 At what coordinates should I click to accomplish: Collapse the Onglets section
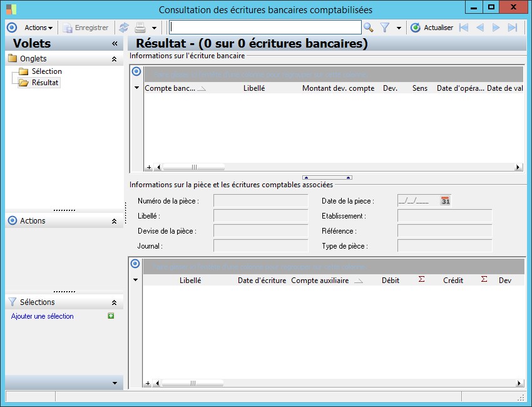click(x=114, y=59)
